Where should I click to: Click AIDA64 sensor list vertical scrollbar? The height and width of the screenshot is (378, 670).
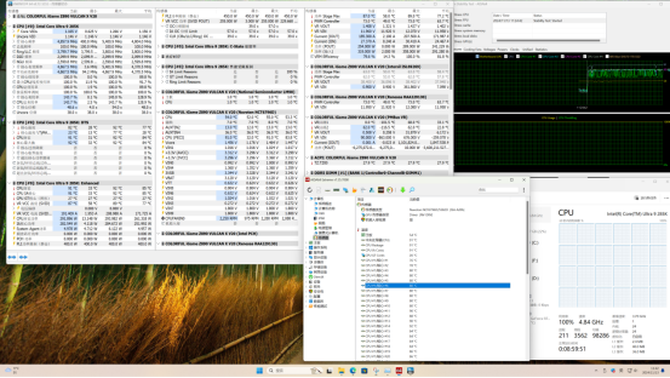[528, 237]
